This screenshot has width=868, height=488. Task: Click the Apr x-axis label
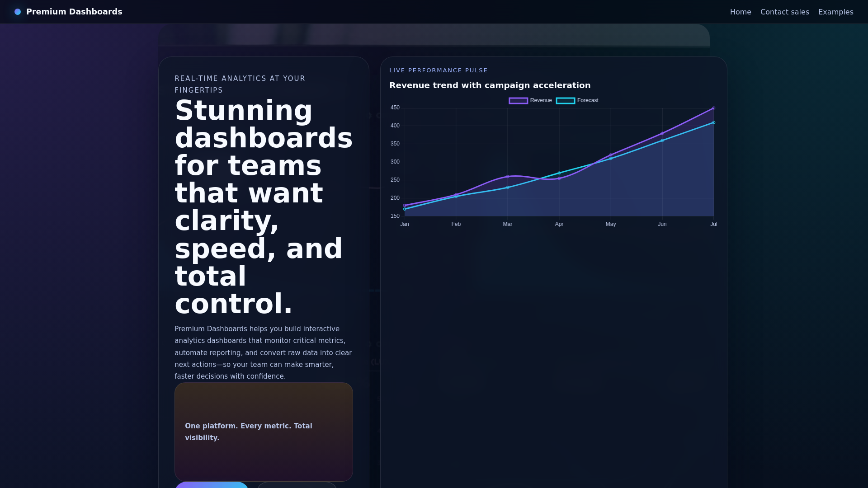click(x=559, y=224)
